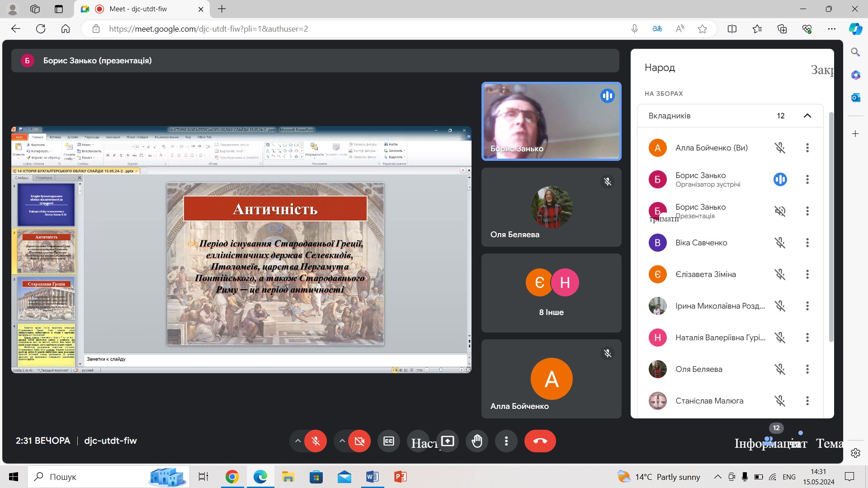Click muted mic icon for Алла Бойченко
Image resolution: width=868 pixels, height=488 pixels.
tap(780, 148)
